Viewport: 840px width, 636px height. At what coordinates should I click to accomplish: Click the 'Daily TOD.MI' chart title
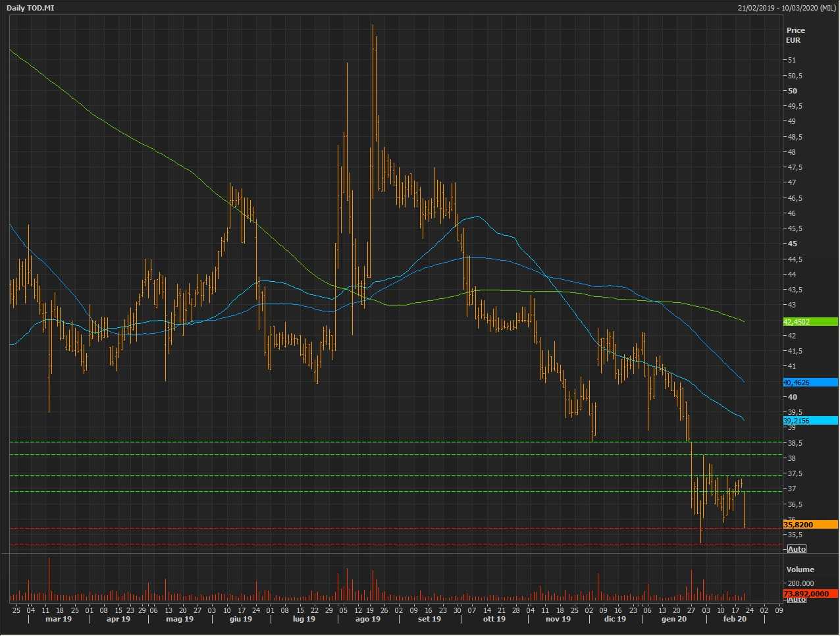[30, 8]
